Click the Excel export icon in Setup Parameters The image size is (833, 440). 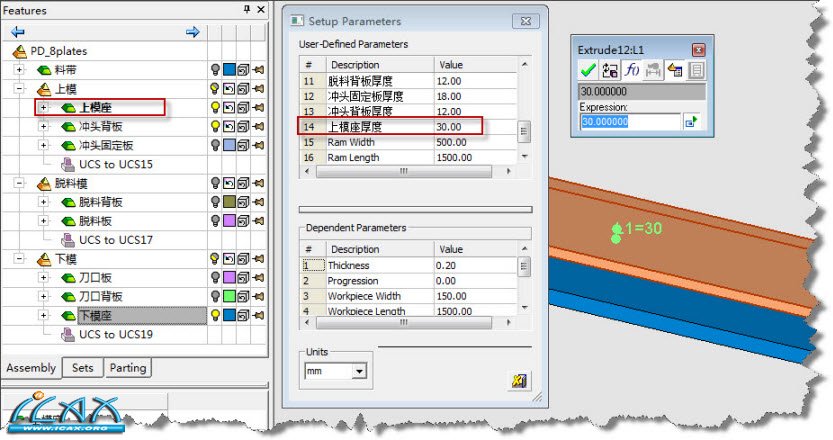pyautogui.click(x=518, y=380)
